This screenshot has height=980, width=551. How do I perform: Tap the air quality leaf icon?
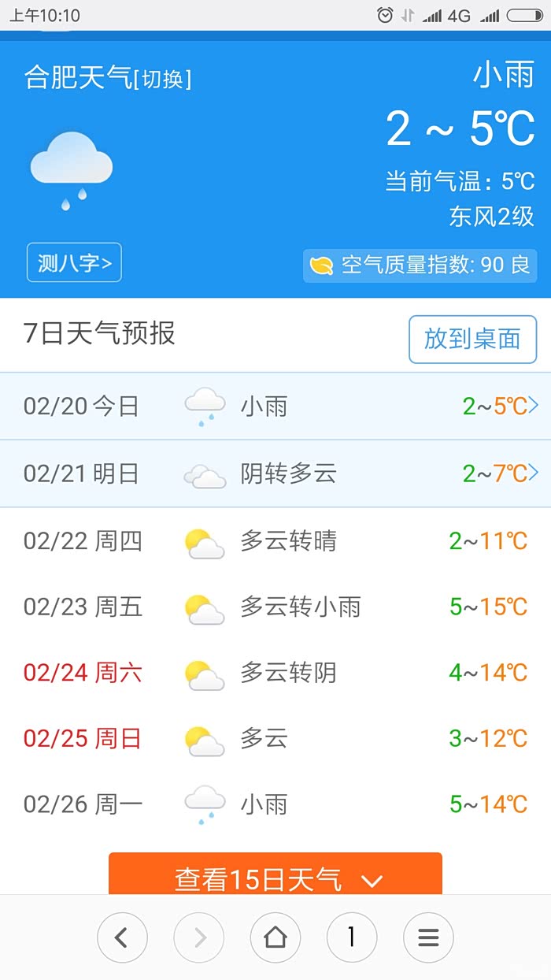click(321, 265)
